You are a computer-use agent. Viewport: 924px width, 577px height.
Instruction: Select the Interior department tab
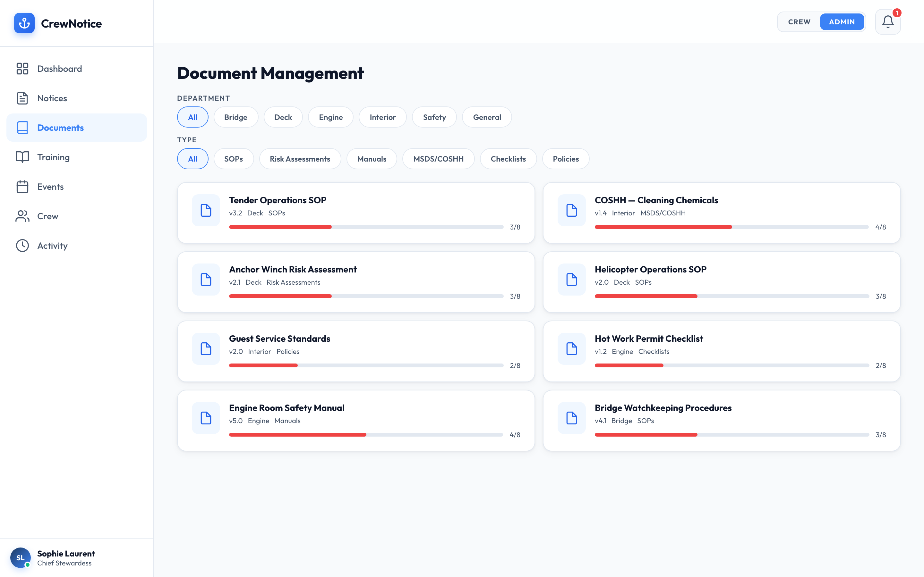click(x=382, y=117)
